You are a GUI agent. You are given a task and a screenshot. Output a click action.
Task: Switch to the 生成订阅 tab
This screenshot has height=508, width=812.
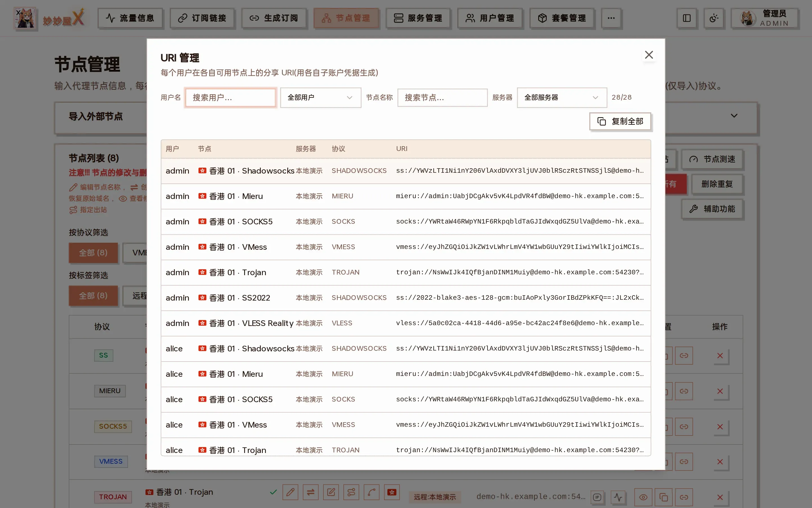coord(274,18)
